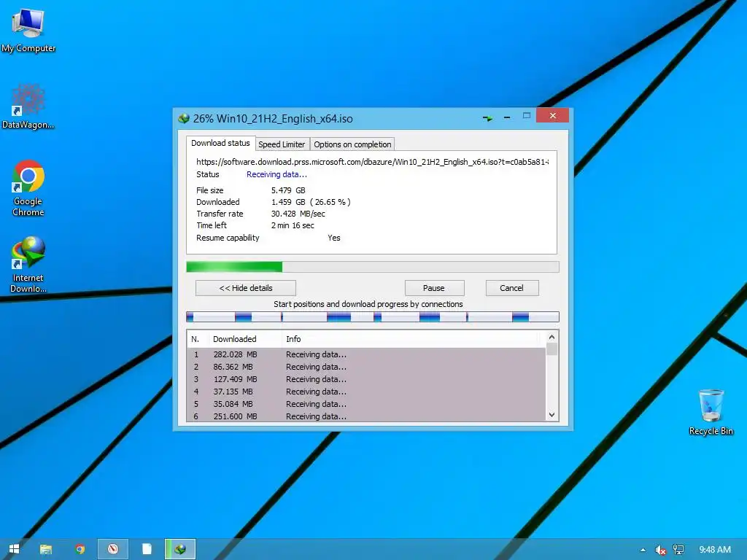
Task: Click the N. column header
Action: pyautogui.click(x=196, y=339)
